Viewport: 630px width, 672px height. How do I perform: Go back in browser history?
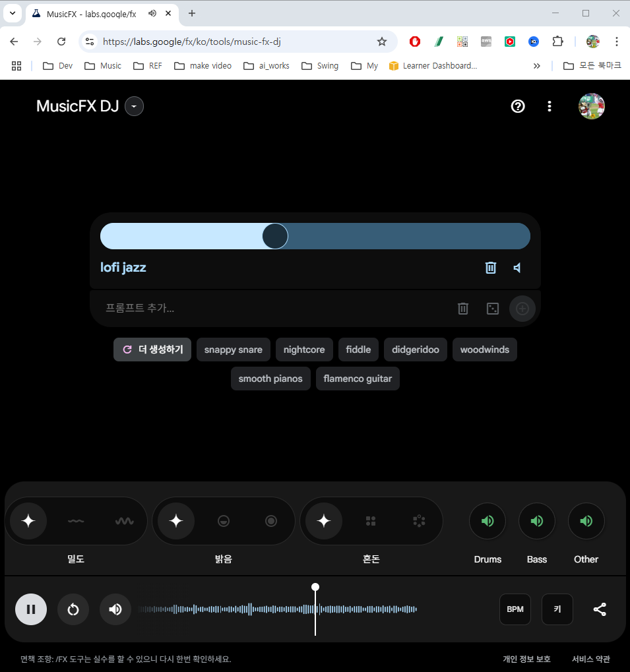(14, 42)
